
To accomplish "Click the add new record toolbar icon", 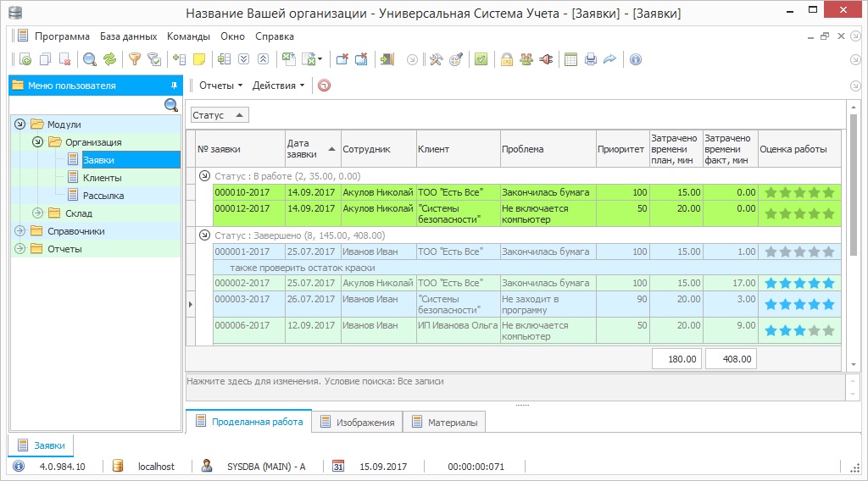I will click(x=25, y=60).
